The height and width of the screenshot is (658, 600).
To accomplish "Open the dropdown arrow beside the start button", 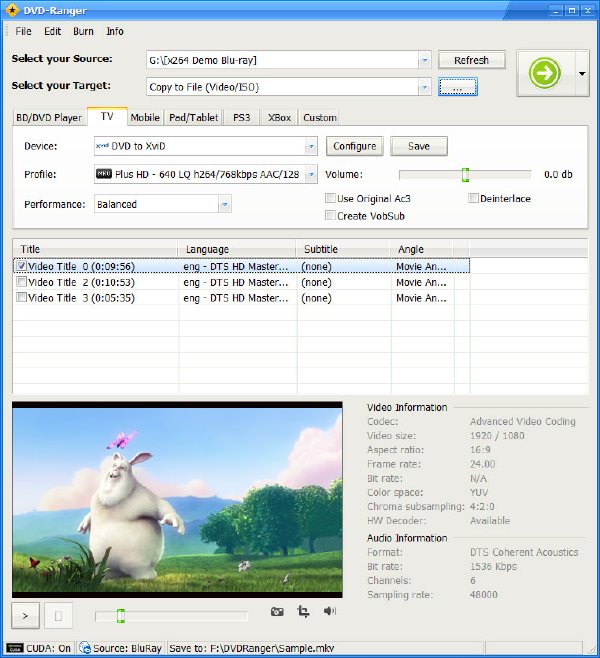I will (582, 73).
